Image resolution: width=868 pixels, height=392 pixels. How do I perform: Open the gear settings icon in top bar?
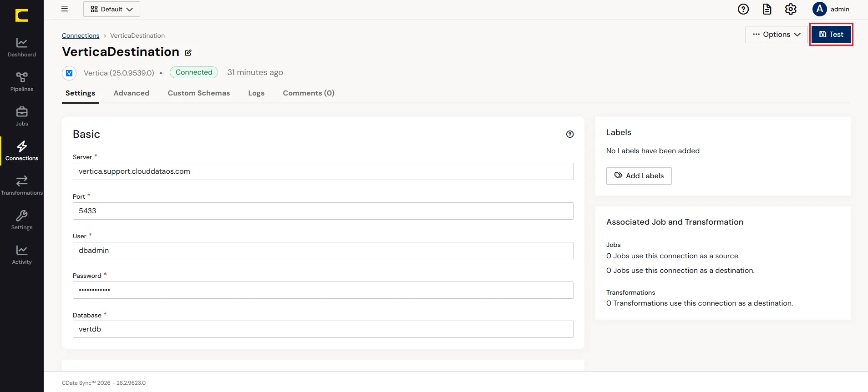click(791, 9)
